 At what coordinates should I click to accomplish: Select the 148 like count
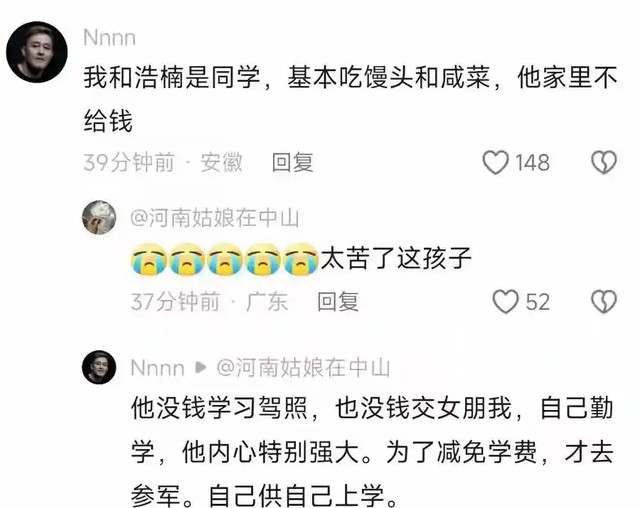coord(532,163)
